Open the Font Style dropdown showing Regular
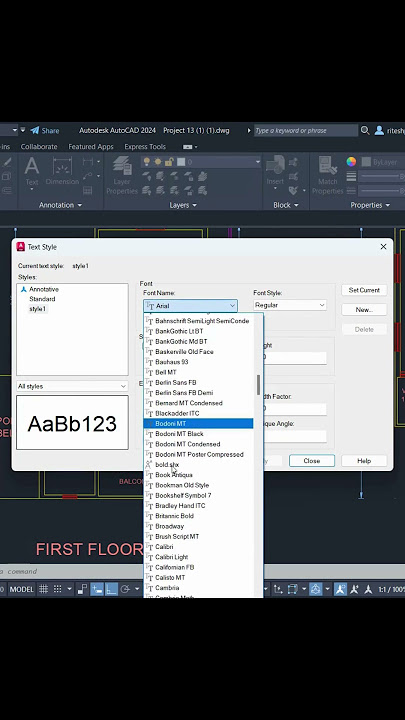 290,305
